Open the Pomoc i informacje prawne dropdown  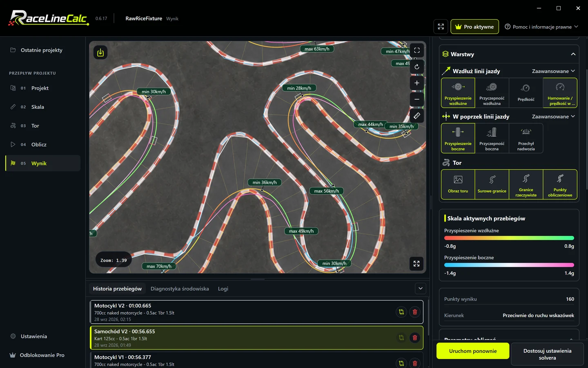pyautogui.click(x=541, y=27)
